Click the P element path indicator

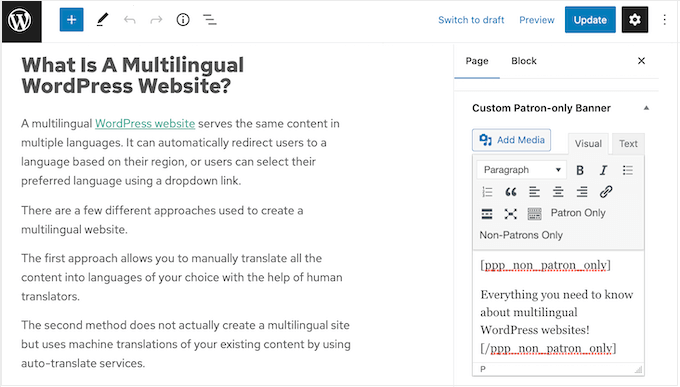point(483,369)
